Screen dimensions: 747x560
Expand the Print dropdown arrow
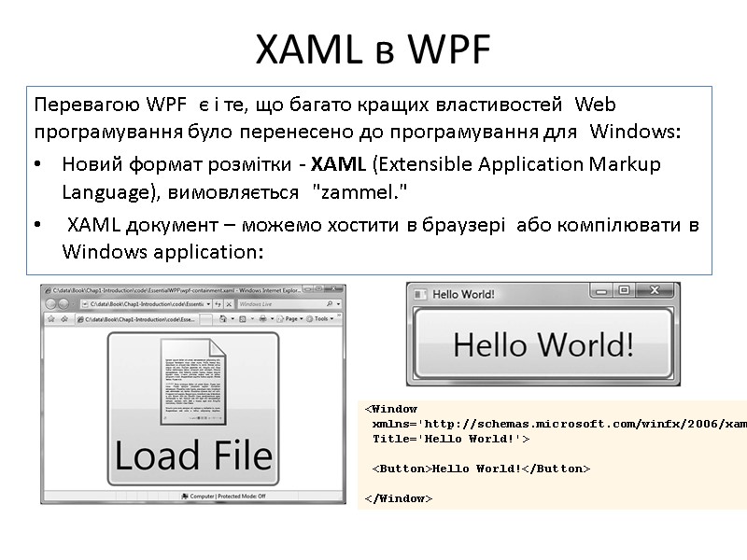coord(272,319)
